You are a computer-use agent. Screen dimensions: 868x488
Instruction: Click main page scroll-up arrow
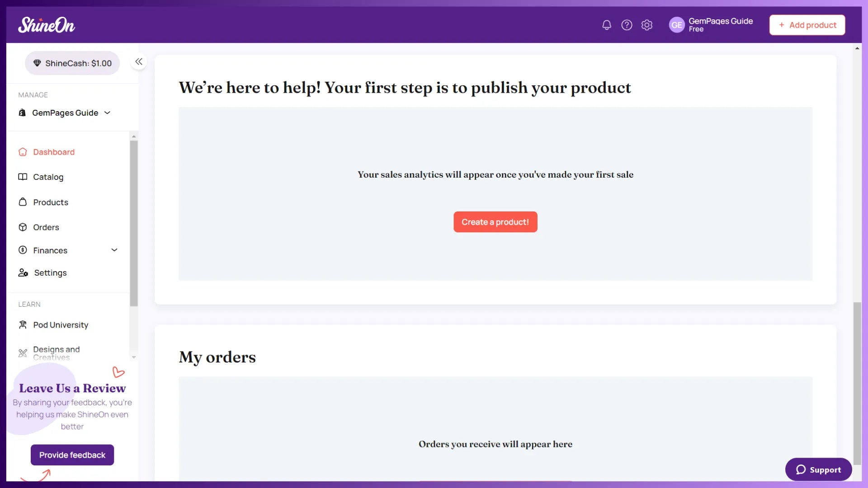coord(857,48)
